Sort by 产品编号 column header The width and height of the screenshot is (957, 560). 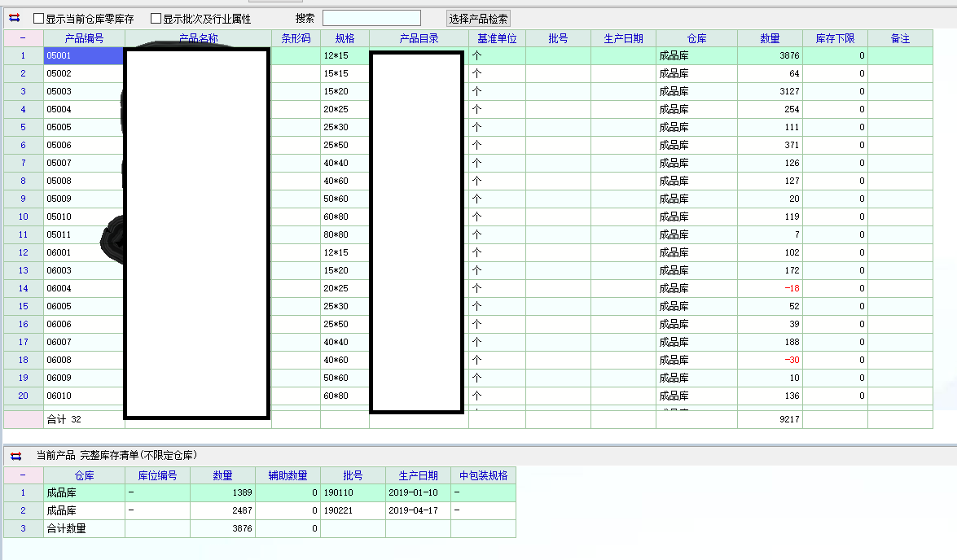click(x=84, y=38)
